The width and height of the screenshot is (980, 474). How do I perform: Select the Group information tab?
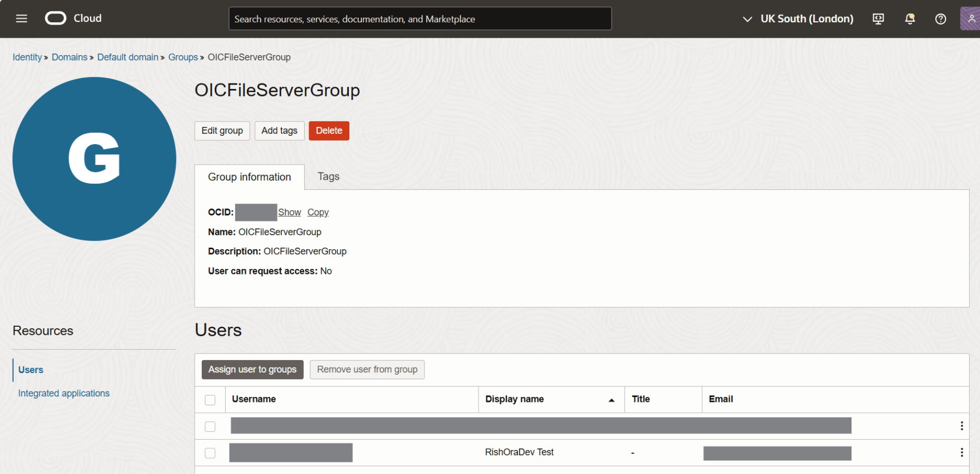pos(250,177)
